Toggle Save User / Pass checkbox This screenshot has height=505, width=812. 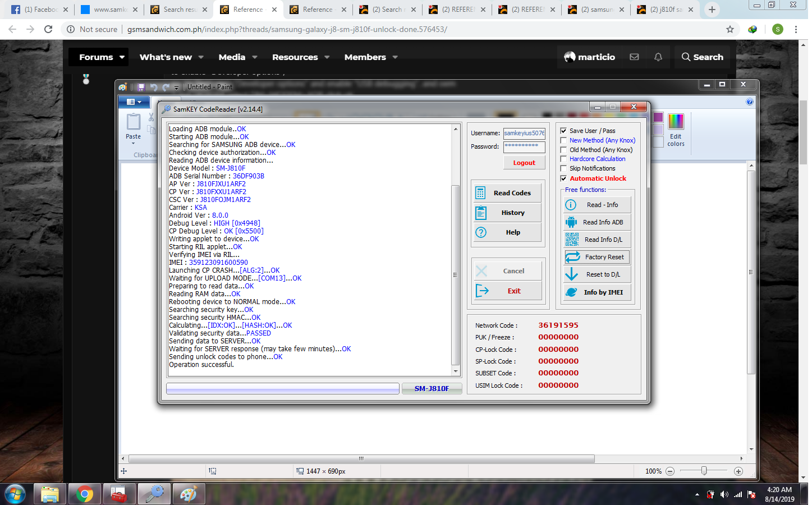(563, 131)
